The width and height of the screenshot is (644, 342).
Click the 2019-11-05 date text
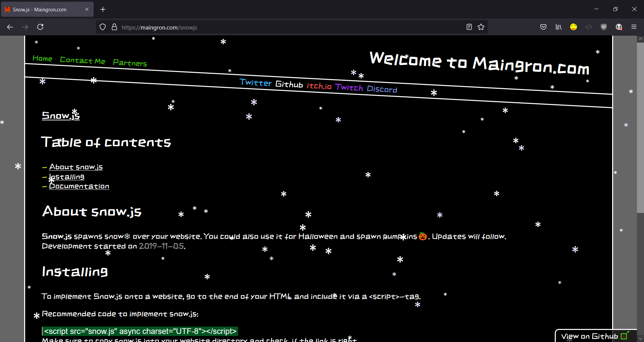[161, 246]
